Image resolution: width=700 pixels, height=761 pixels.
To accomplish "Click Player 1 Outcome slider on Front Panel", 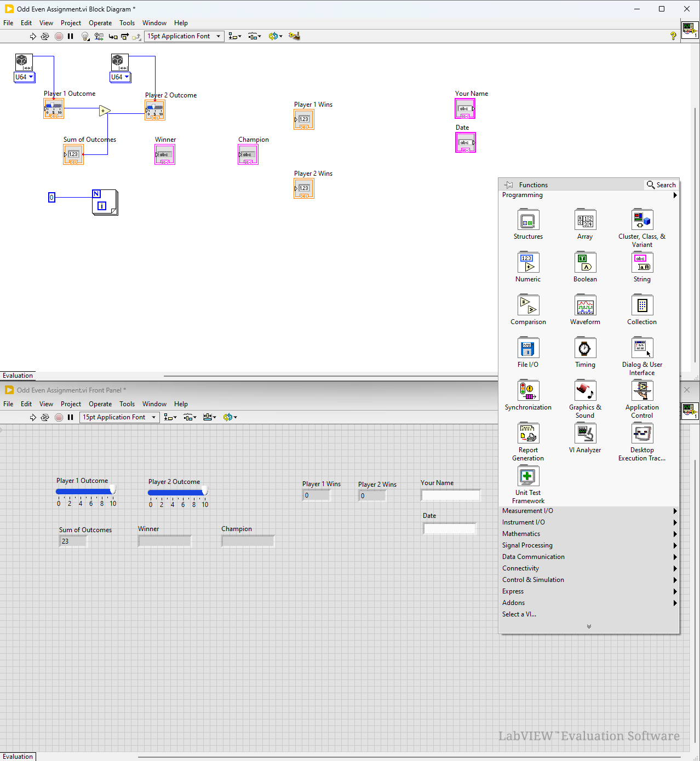I will [86, 491].
